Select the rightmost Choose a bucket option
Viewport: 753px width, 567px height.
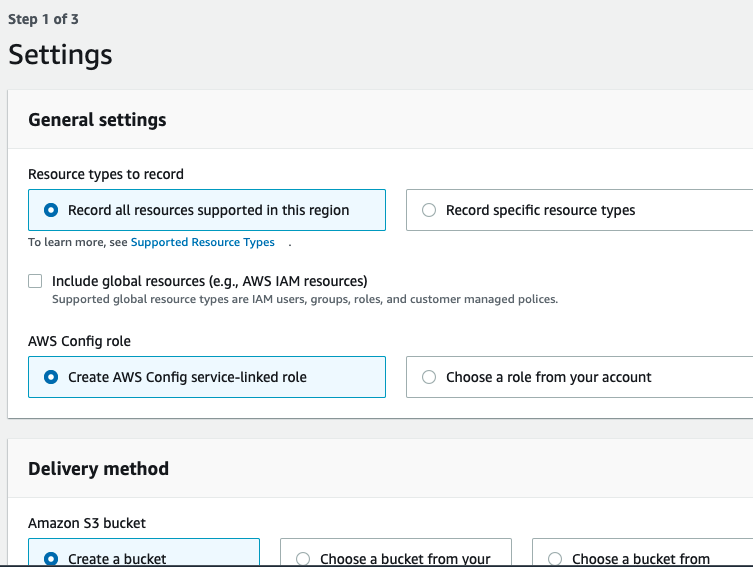(556, 559)
